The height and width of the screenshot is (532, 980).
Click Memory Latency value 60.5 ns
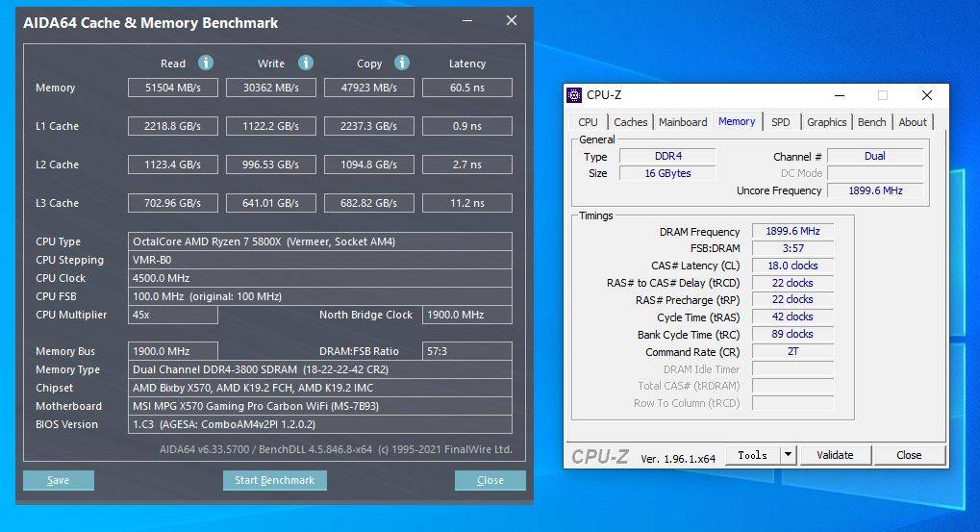[x=466, y=88]
